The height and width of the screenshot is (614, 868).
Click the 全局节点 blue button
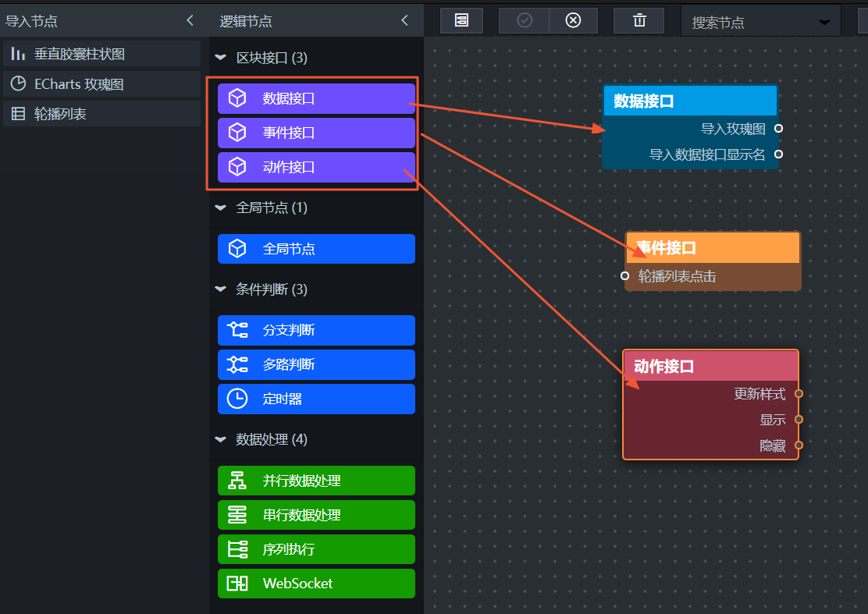pyautogui.click(x=316, y=249)
